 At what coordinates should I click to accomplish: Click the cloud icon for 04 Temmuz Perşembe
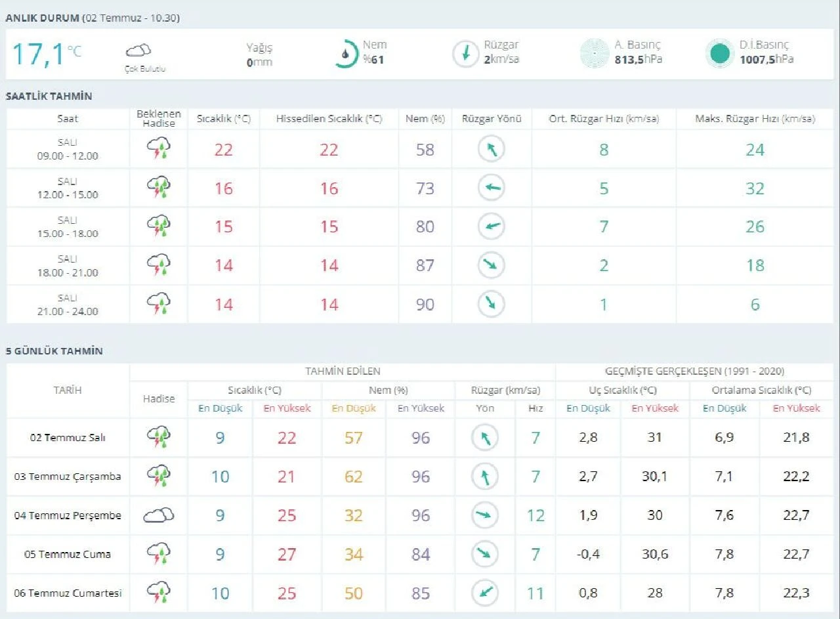click(159, 515)
